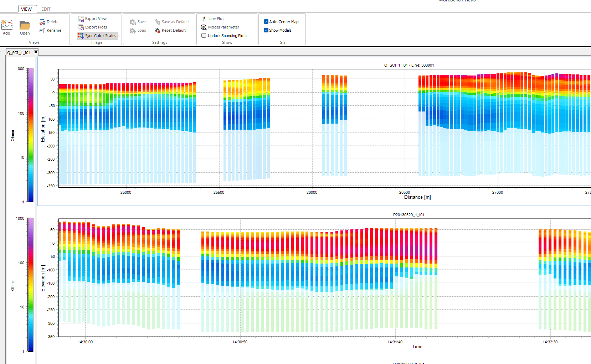Click Save as Default settings
The image size is (591, 364).
tap(172, 22)
